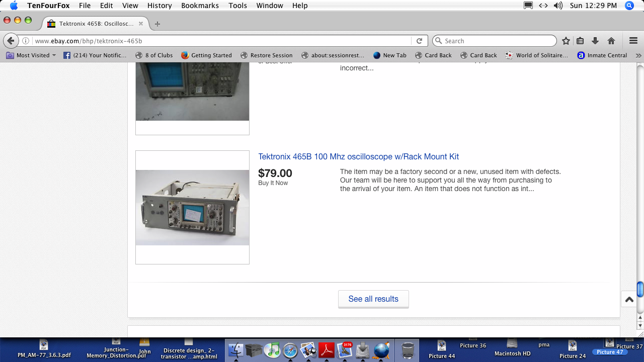Open Adobe Acrobat in the Dock
Viewport: 644px width, 362px height.
tap(326, 350)
